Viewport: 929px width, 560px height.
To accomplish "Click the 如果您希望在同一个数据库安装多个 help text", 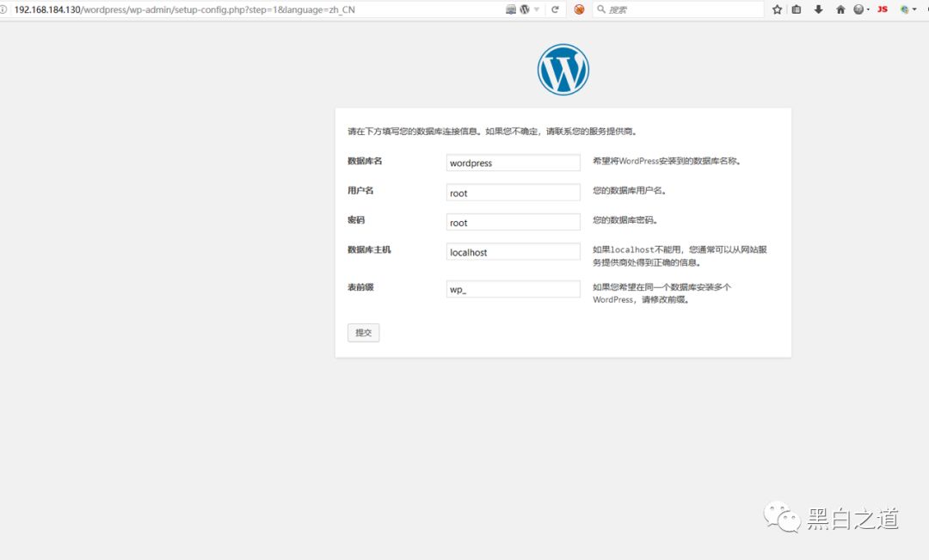I will pos(661,293).
